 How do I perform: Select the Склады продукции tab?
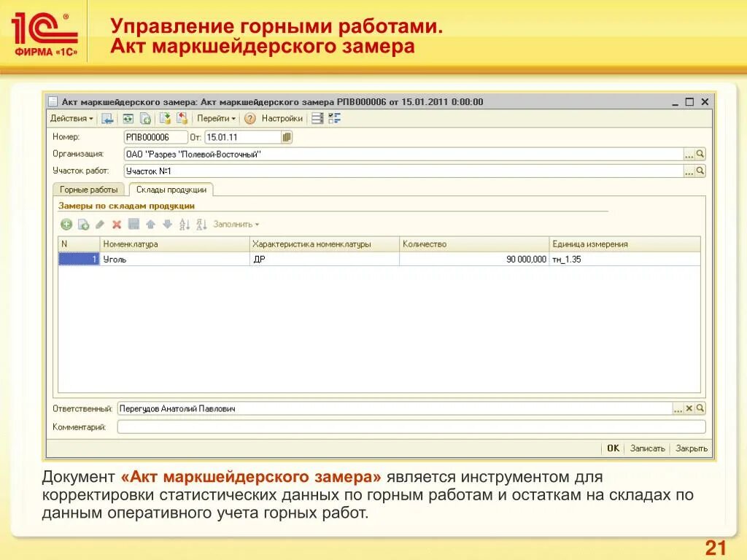(x=171, y=190)
